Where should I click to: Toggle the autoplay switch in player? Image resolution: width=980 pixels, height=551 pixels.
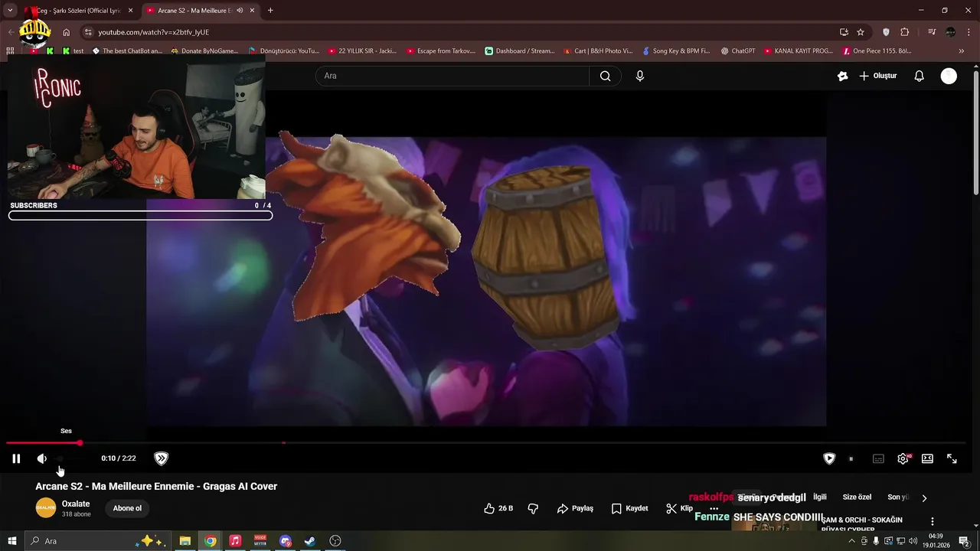pos(851,458)
